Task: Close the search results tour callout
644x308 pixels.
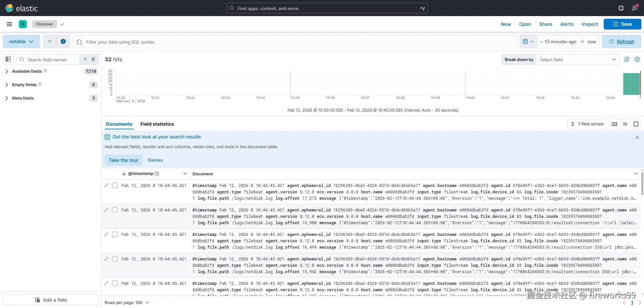Action: 637,137
